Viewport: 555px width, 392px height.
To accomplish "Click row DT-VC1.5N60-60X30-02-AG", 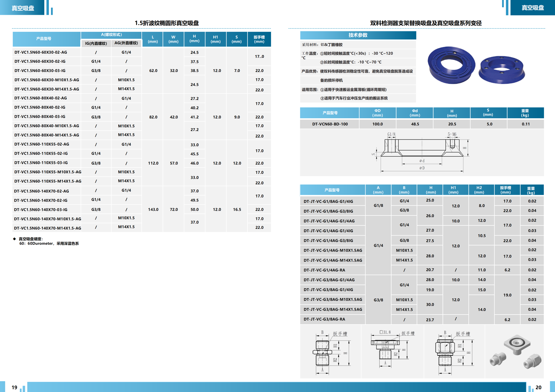I will tap(142, 52).
